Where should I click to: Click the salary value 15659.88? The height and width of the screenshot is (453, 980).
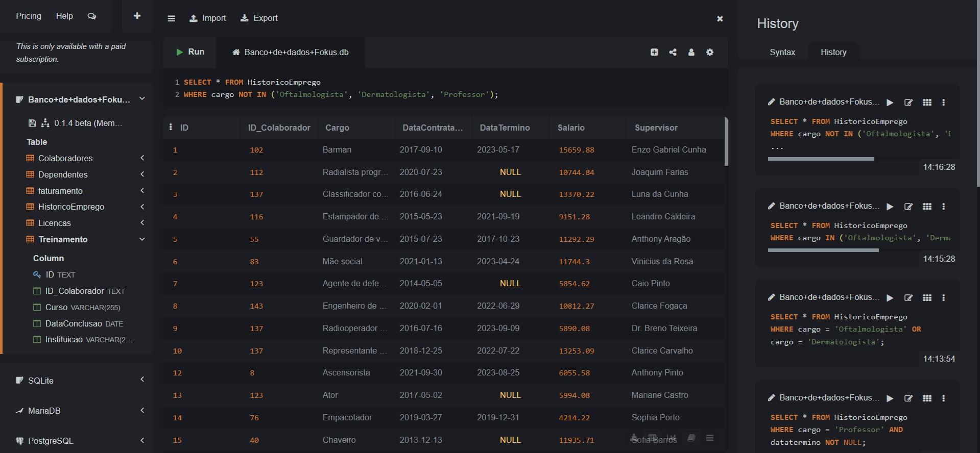coord(577,150)
